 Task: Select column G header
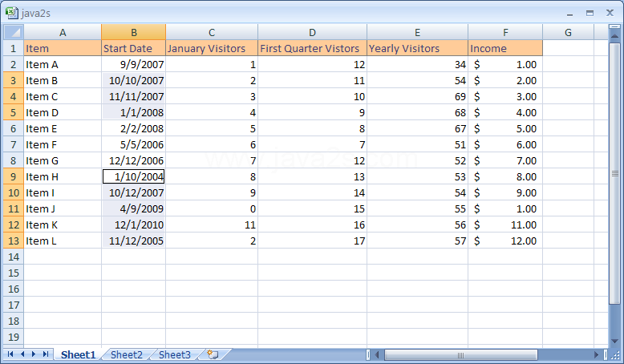tap(569, 32)
